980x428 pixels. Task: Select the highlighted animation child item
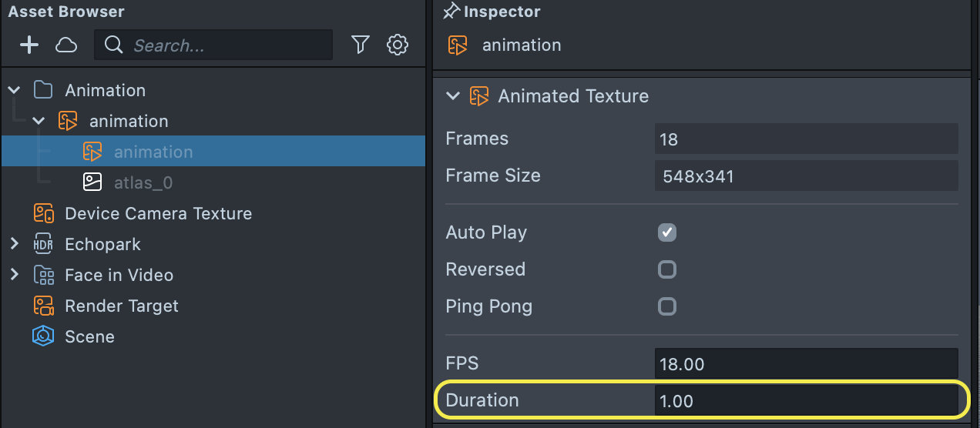[x=153, y=152]
